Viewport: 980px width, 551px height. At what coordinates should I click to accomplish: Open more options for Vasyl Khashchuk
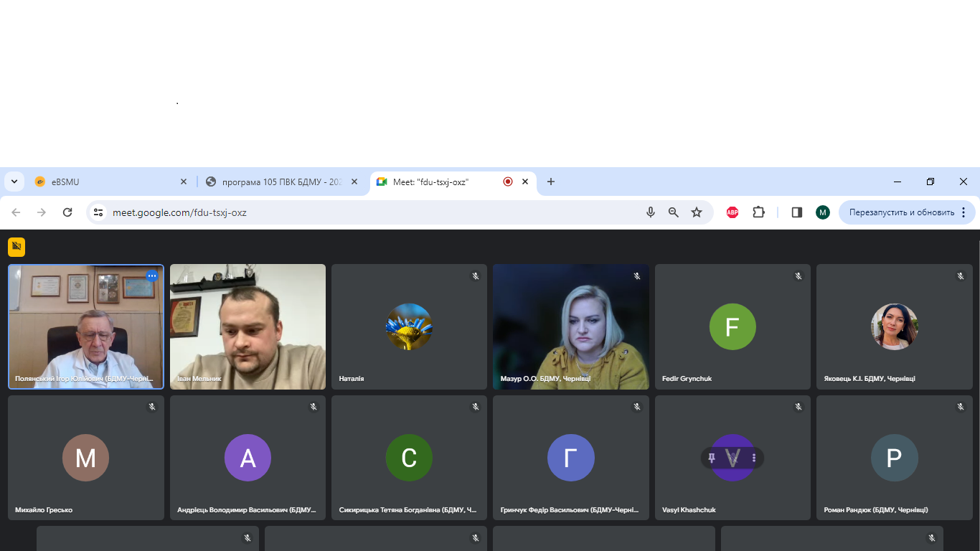tap(753, 458)
